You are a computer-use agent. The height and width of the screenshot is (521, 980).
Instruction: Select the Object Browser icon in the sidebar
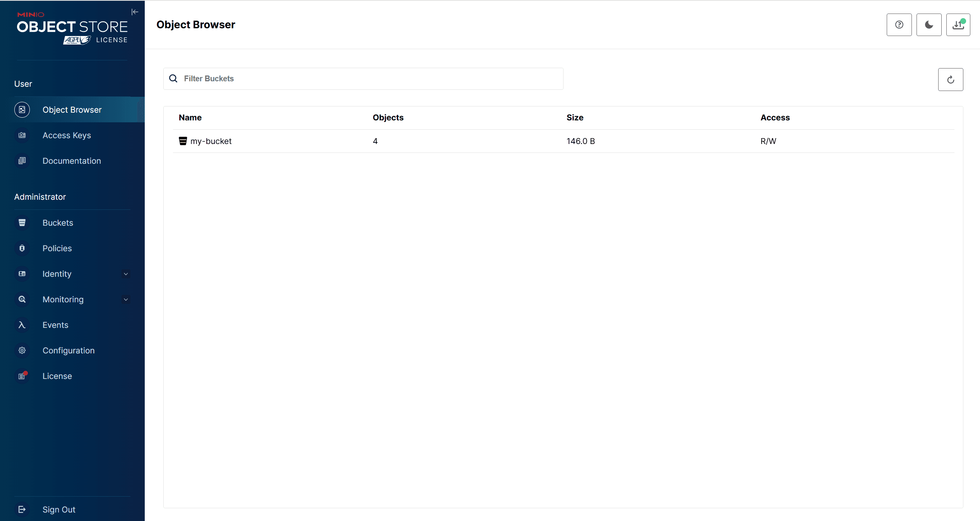coord(22,110)
